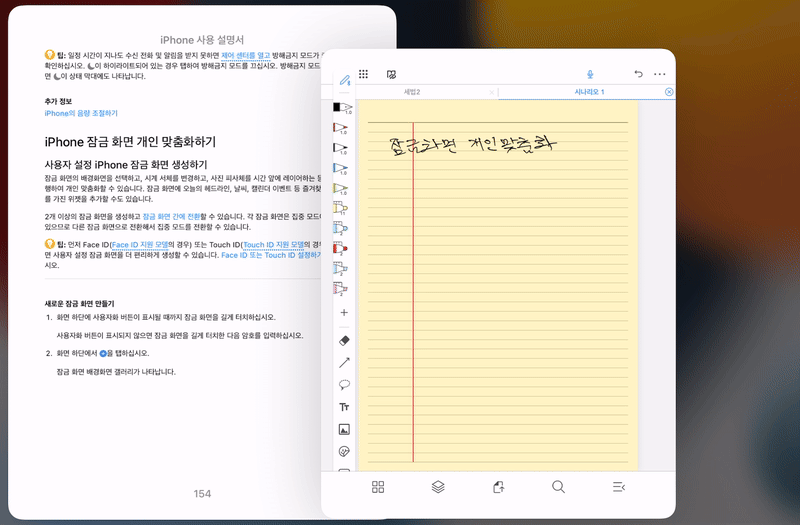800x525 pixels.
Task: Select the pink dotted highlighter
Action: (341, 289)
